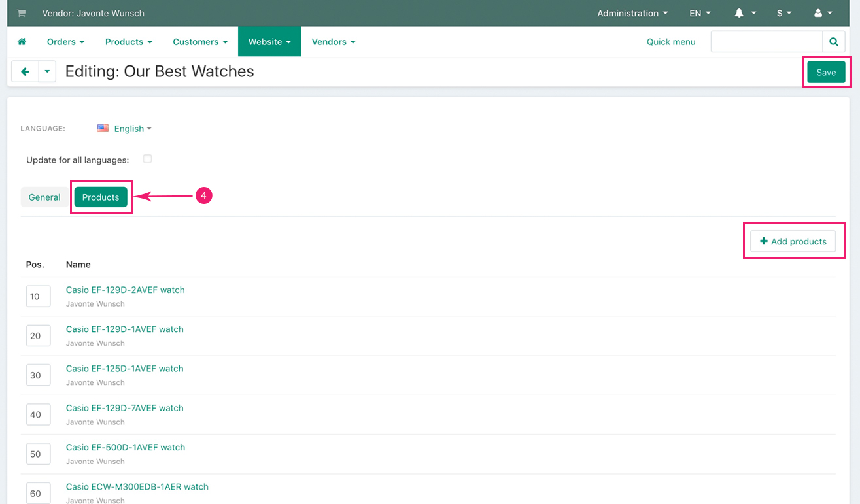
Task: Open the EN language dropdown
Action: click(x=700, y=13)
